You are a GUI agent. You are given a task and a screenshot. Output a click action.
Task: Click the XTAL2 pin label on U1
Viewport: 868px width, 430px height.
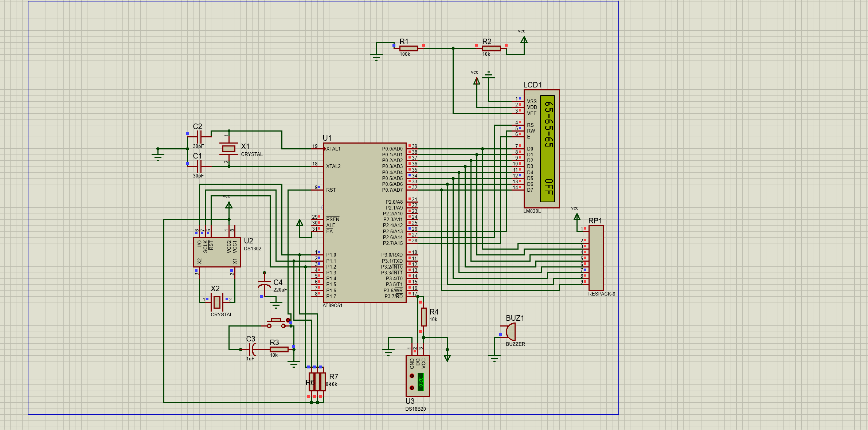[333, 167]
